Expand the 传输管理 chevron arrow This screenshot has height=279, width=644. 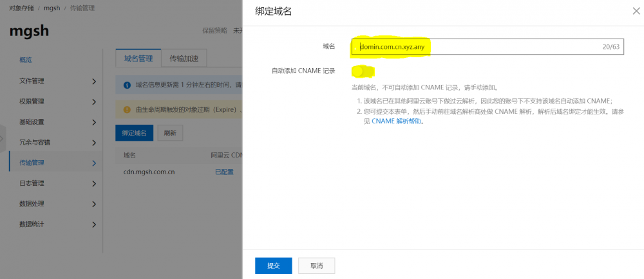point(94,163)
